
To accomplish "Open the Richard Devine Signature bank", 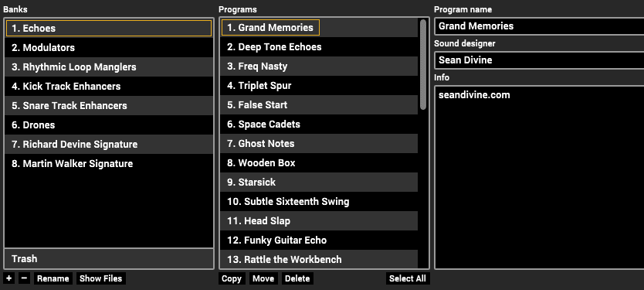I will tap(109, 145).
